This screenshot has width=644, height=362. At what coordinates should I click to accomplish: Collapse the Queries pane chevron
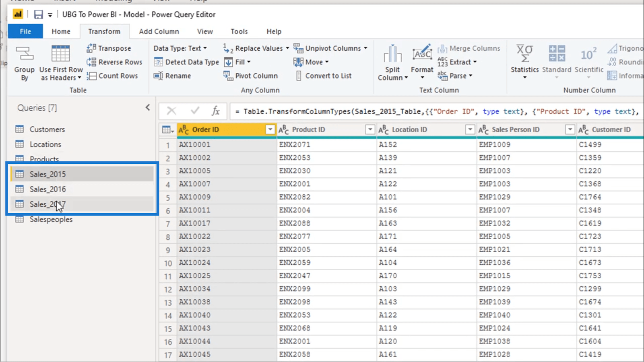pyautogui.click(x=148, y=107)
